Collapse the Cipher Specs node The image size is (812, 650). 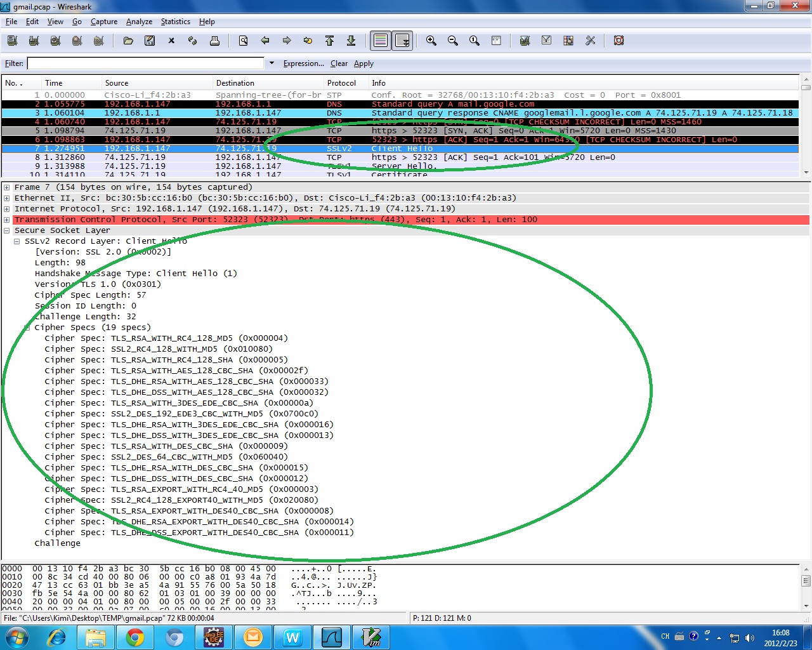coord(27,328)
